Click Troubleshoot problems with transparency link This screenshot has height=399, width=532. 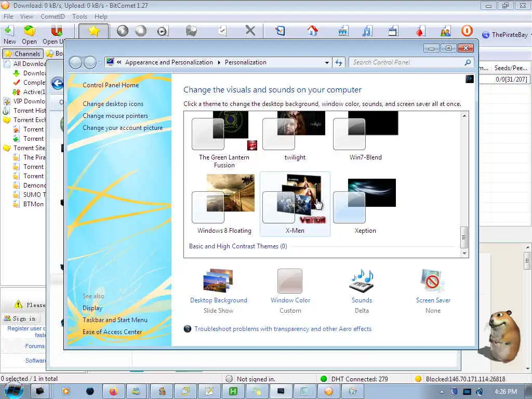click(283, 329)
